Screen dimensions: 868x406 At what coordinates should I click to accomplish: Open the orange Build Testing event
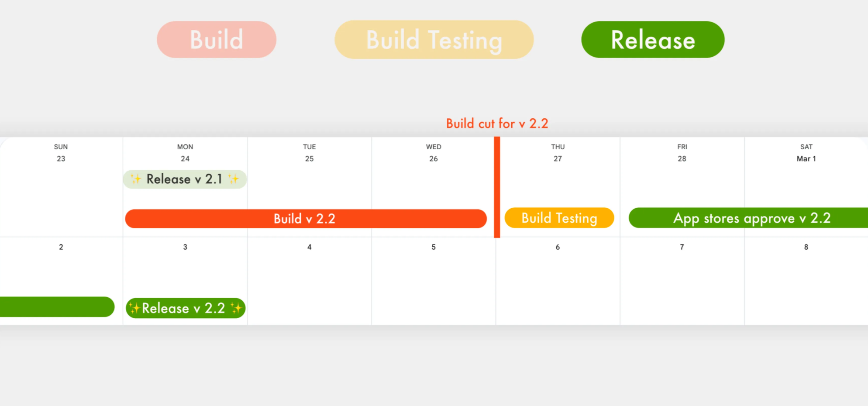(559, 218)
